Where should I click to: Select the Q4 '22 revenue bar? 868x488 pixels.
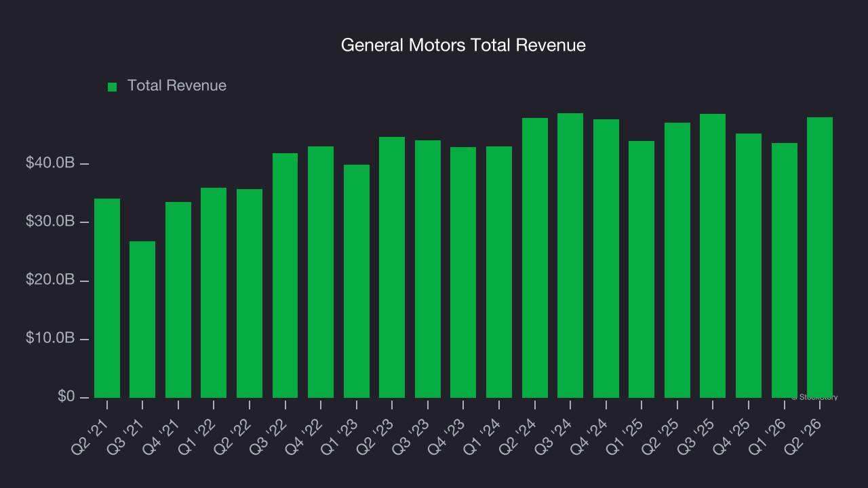click(321, 272)
